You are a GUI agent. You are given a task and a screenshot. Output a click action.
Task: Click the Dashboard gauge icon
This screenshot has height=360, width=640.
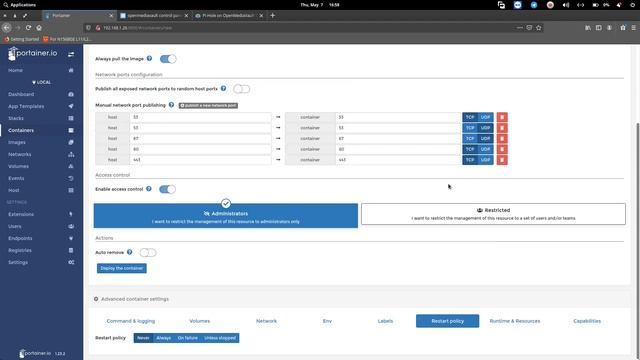coord(71,94)
